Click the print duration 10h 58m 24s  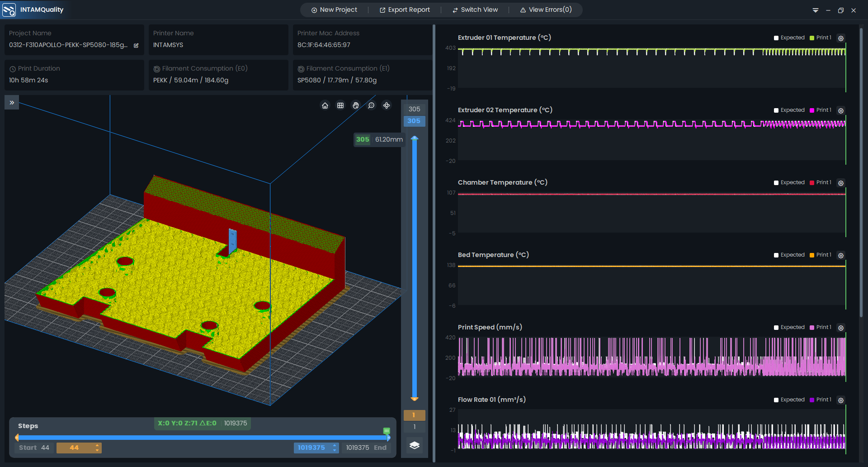tap(28, 80)
